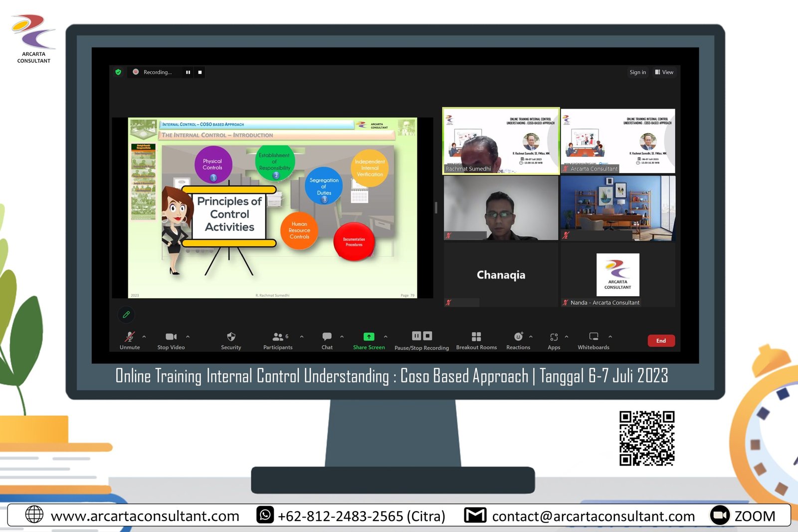798x532 pixels.
Task: Stop recording with top square button
Action: pos(200,72)
